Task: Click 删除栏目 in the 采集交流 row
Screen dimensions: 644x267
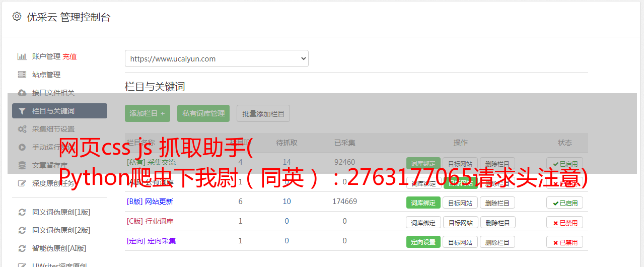Action: [x=497, y=164]
